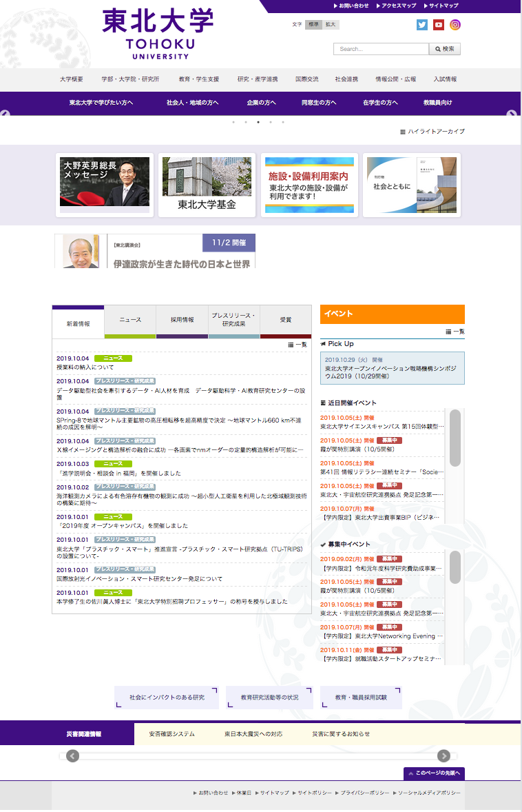Switch to 採用情報 tab
The image size is (522, 812).
(x=182, y=321)
